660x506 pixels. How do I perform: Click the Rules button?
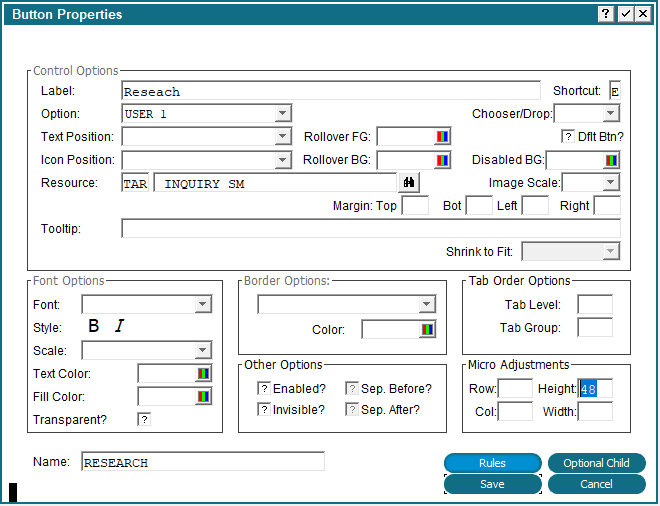pyautogui.click(x=492, y=463)
